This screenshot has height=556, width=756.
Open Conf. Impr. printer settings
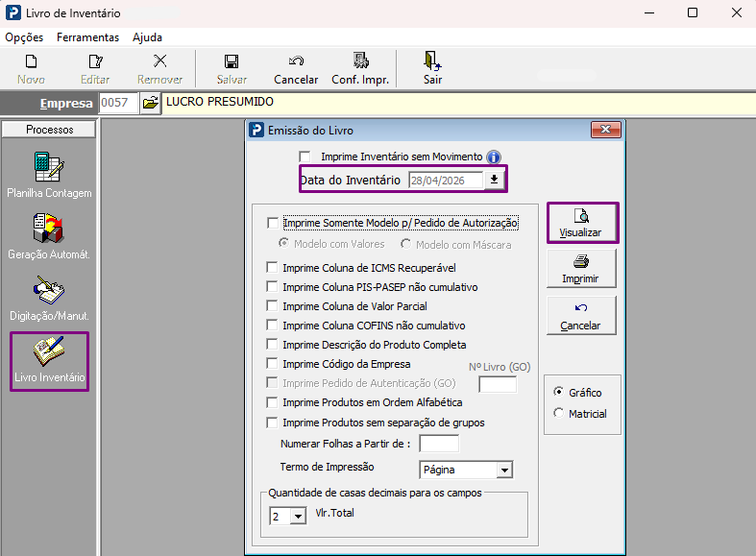click(360, 60)
